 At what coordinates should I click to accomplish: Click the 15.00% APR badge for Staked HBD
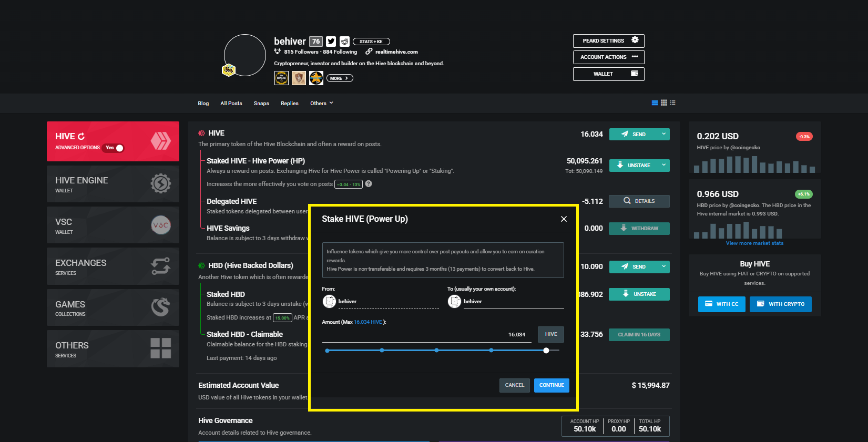point(282,317)
